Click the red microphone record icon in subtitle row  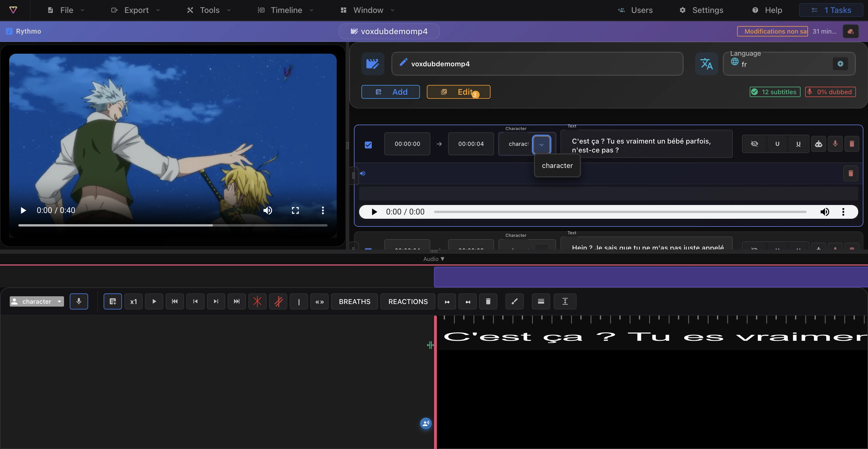coord(835,144)
